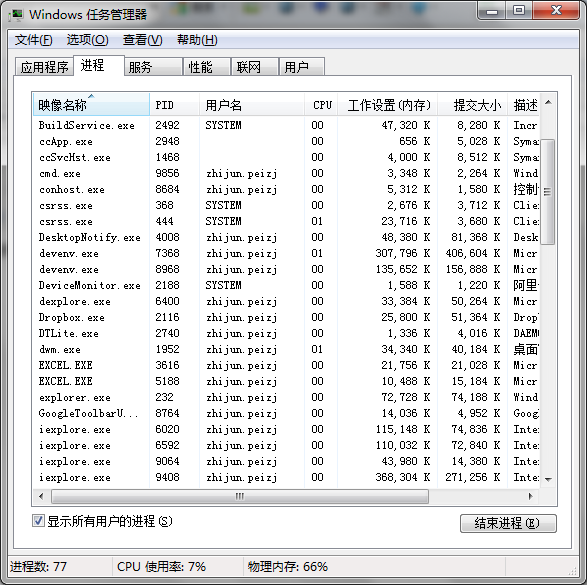
Task: Switch to the 性能 tab
Action: click(206, 67)
